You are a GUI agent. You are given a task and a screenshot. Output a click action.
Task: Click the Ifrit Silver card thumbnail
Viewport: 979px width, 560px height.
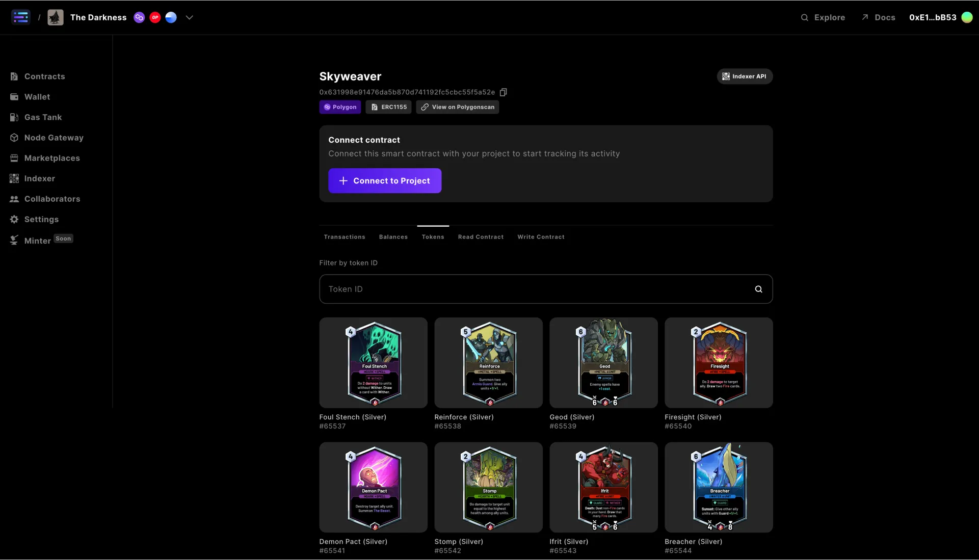[x=604, y=487]
